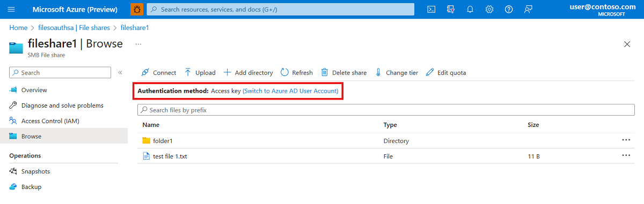Click the Search files by prefix field
The image size is (644, 204).
[386, 110]
